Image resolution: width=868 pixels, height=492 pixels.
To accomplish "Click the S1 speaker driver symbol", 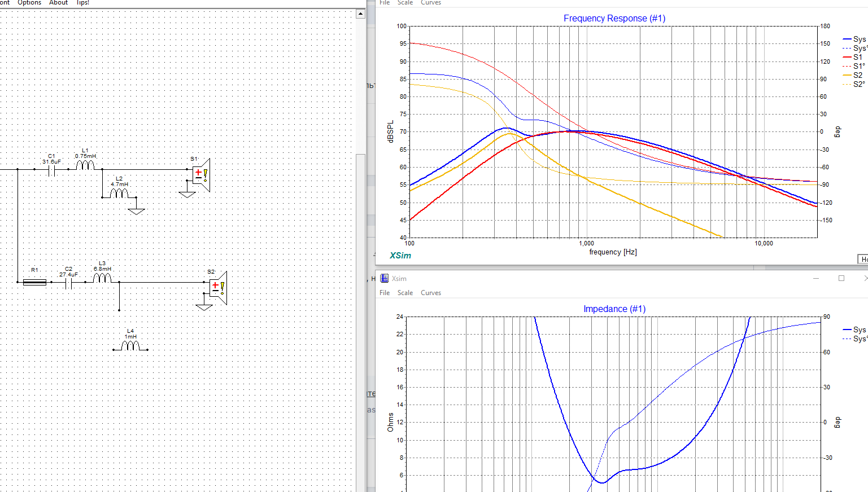I will pyautogui.click(x=200, y=174).
